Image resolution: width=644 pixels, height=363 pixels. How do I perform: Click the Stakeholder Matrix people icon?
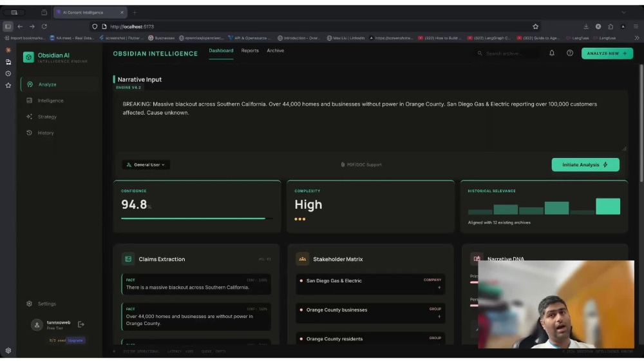pos(302,259)
